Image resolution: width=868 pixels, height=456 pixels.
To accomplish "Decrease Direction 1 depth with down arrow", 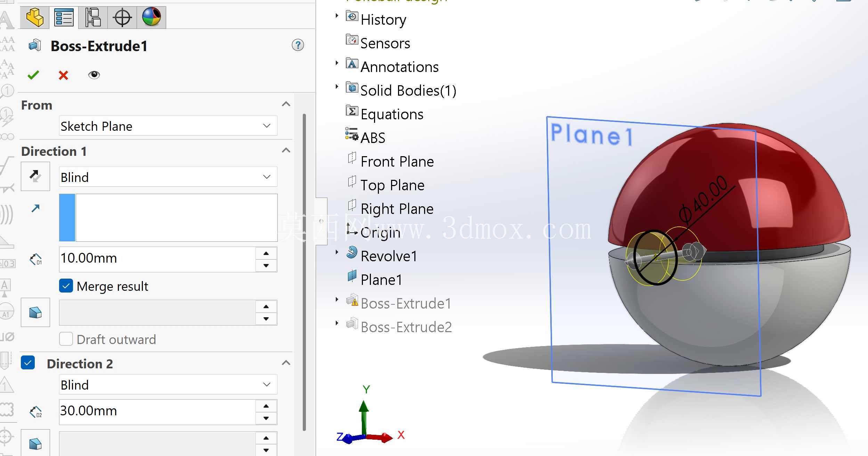I will pos(266,265).
